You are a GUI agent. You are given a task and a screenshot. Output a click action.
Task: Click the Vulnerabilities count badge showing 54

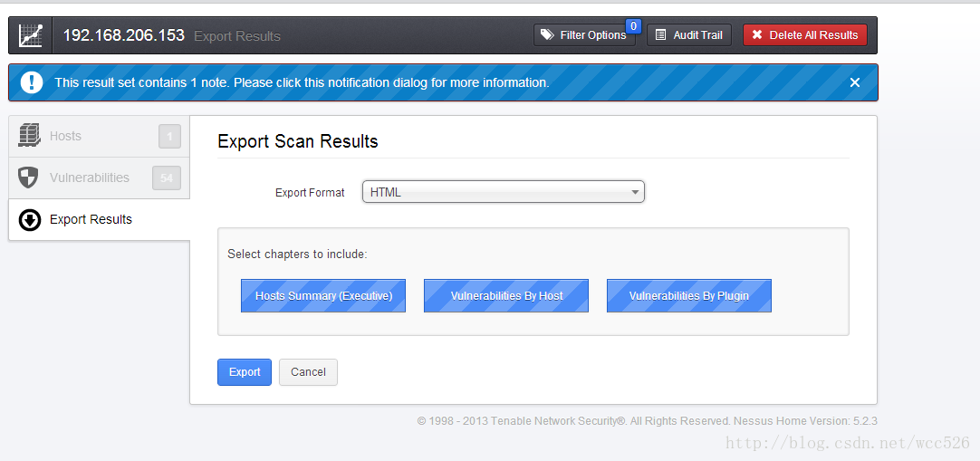coord(167,178)
